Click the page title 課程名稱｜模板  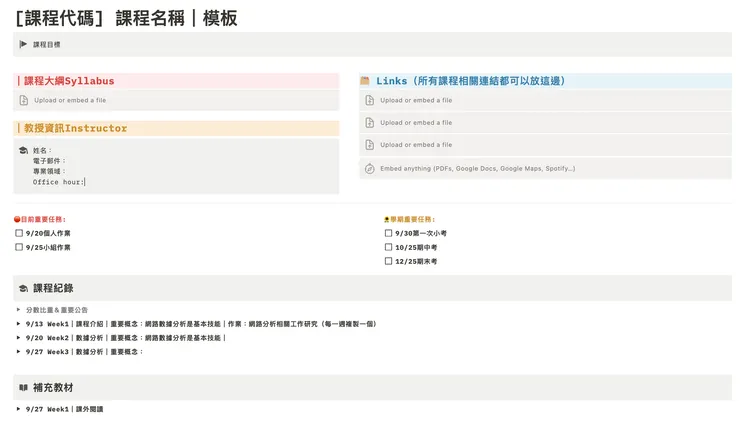pos(177,18)
